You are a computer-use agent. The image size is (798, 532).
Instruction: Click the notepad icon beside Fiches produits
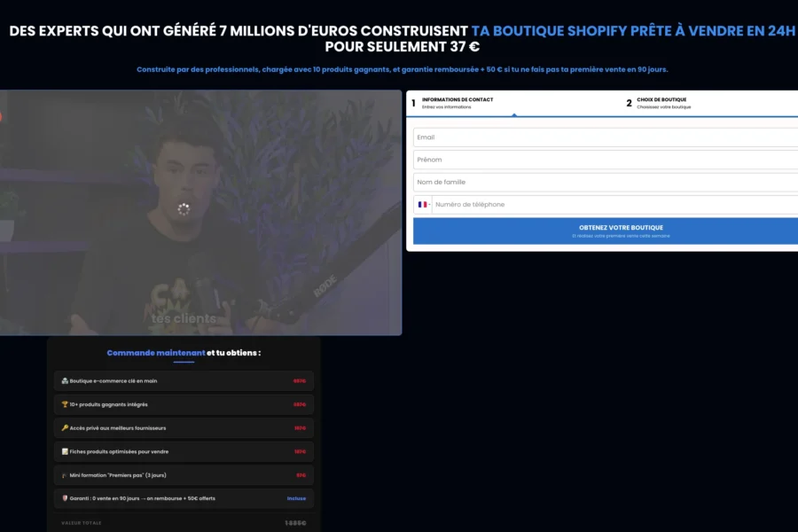point(65,451)
